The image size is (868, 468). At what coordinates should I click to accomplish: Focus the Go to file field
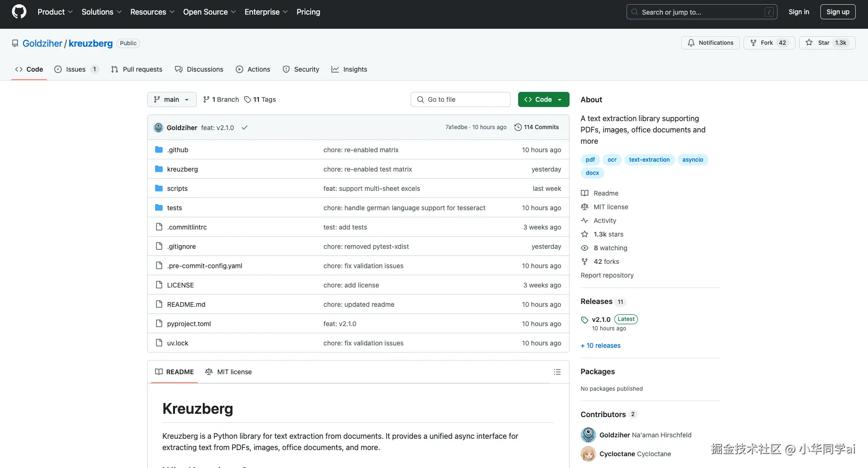[x=461, y=99]
